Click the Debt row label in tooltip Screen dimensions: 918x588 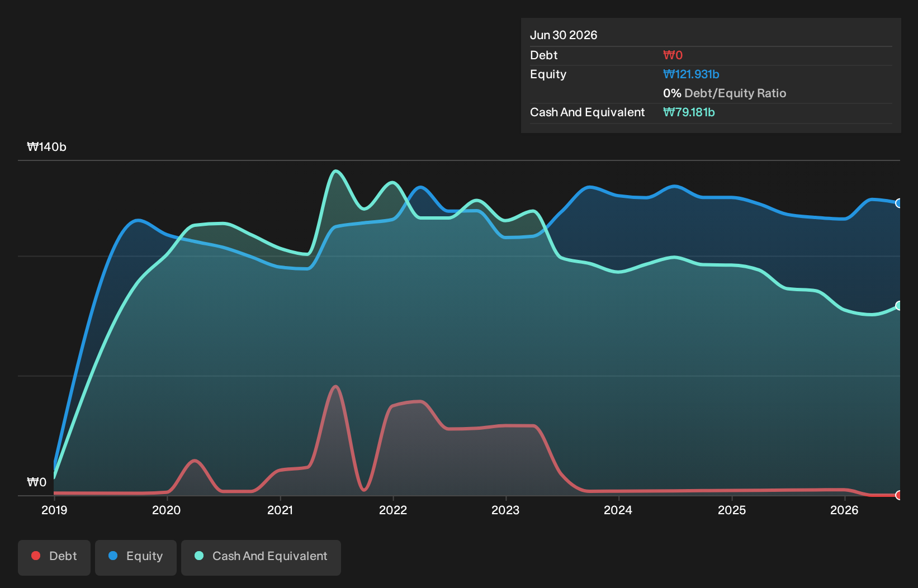point(544,55)
